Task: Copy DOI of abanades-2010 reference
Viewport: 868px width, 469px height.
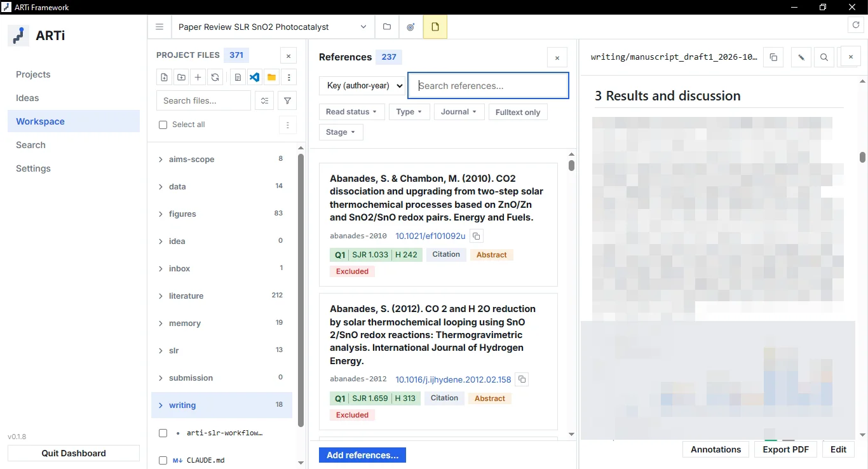Action: [x=477, y=236]
